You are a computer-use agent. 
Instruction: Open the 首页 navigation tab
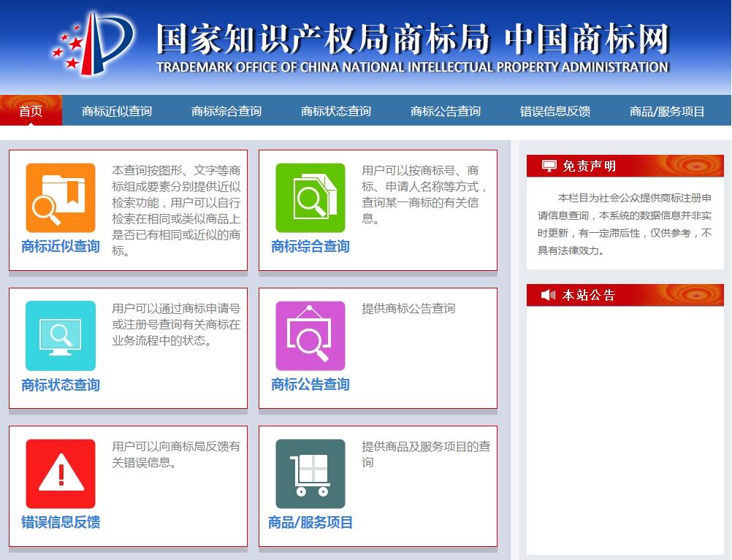(x=31, y=111)
